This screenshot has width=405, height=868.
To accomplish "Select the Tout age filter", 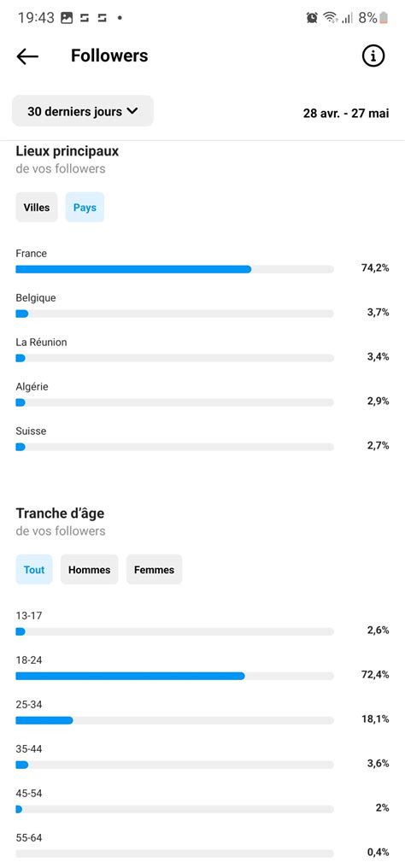I will coord(34,570).
